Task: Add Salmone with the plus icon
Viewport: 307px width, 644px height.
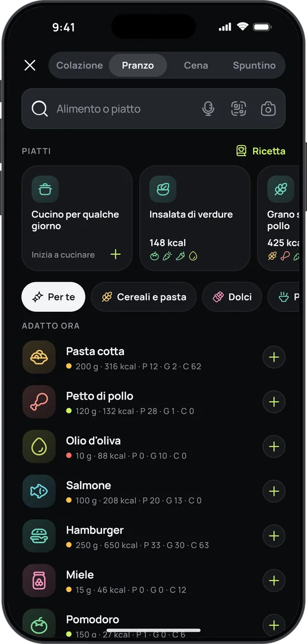Action: click(274, 491)
